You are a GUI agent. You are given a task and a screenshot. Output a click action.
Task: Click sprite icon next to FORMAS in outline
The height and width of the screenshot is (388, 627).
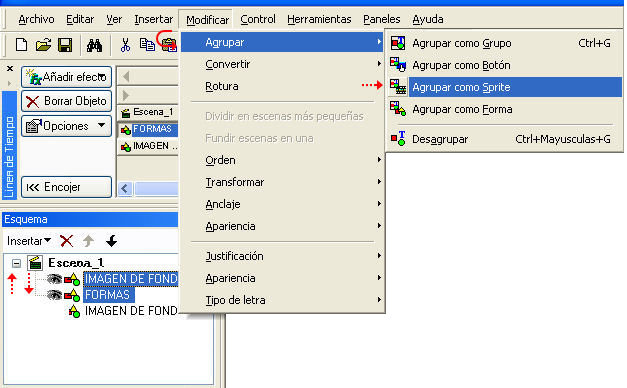(72, 295)
